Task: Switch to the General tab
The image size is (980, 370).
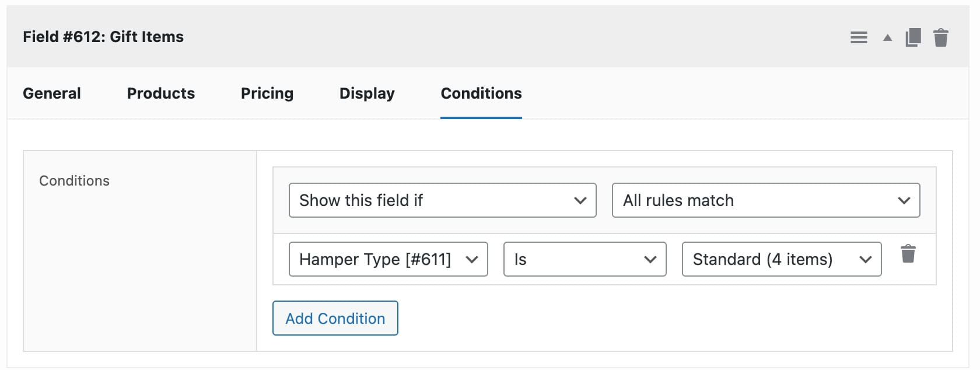Action: (x=52, y=93)
